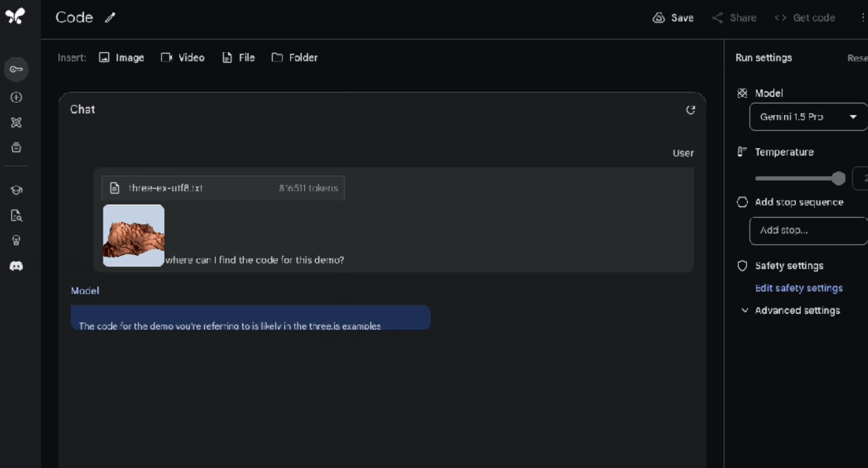Click the create new prompt plus icon

[16, 97]
